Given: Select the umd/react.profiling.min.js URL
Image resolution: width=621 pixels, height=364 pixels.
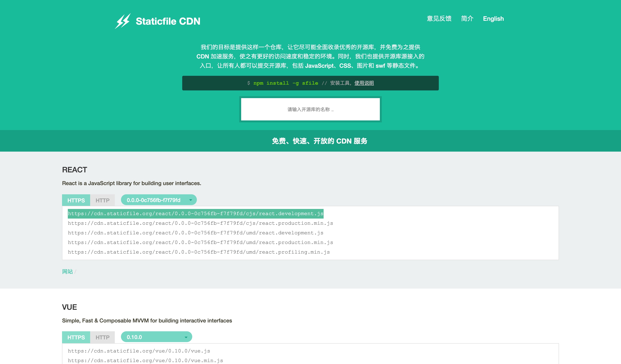Looking at the screenshot, I should point(199,252).
